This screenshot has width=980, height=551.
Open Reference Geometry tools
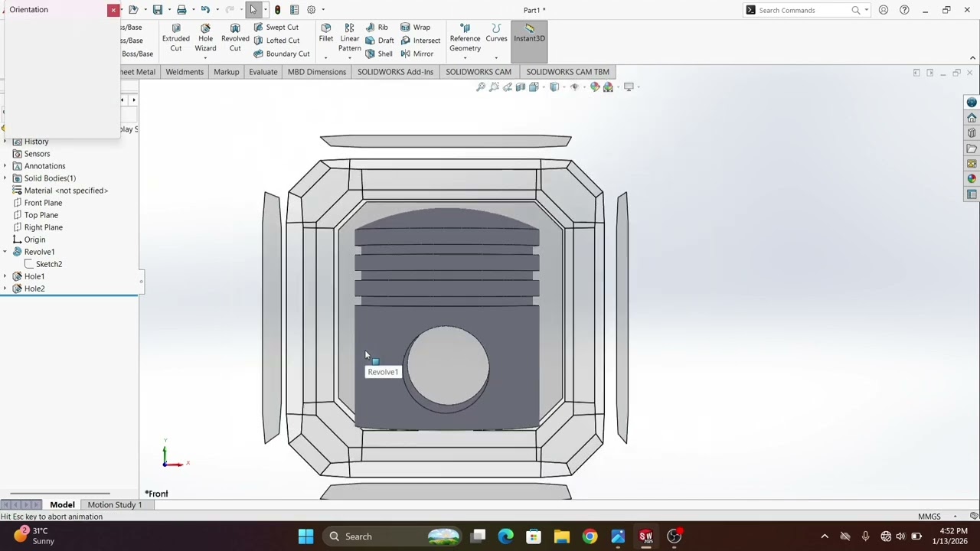point(465,37)
